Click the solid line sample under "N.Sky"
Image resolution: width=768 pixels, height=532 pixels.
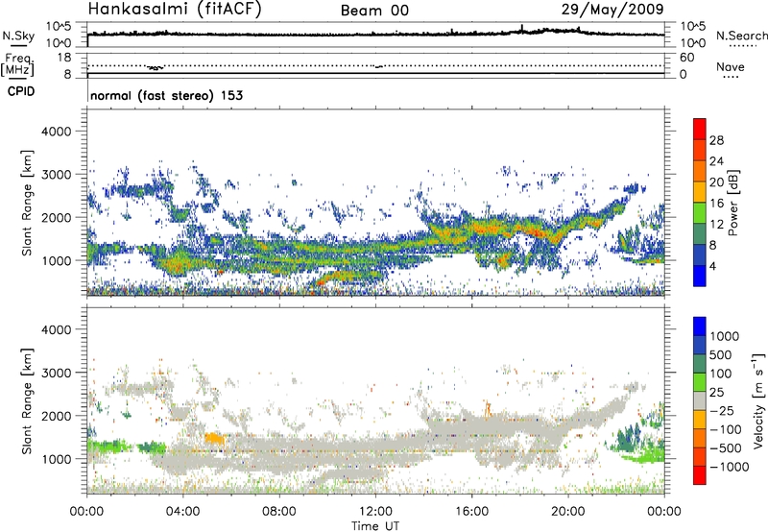tap(18, 46)
